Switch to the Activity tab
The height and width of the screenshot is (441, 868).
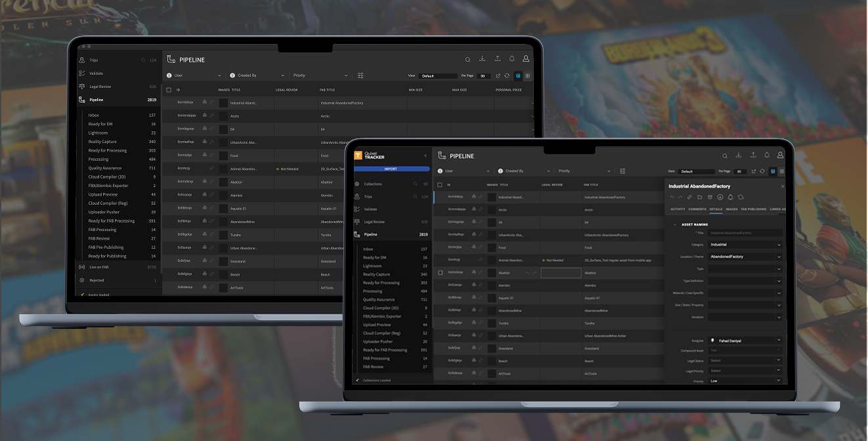(x=678, y=209)
